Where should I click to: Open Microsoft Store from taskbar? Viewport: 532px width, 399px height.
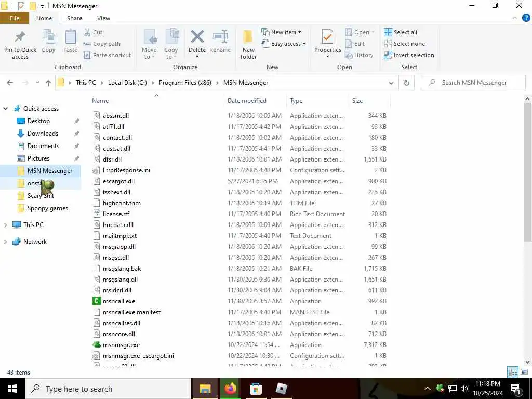(256, 389)
